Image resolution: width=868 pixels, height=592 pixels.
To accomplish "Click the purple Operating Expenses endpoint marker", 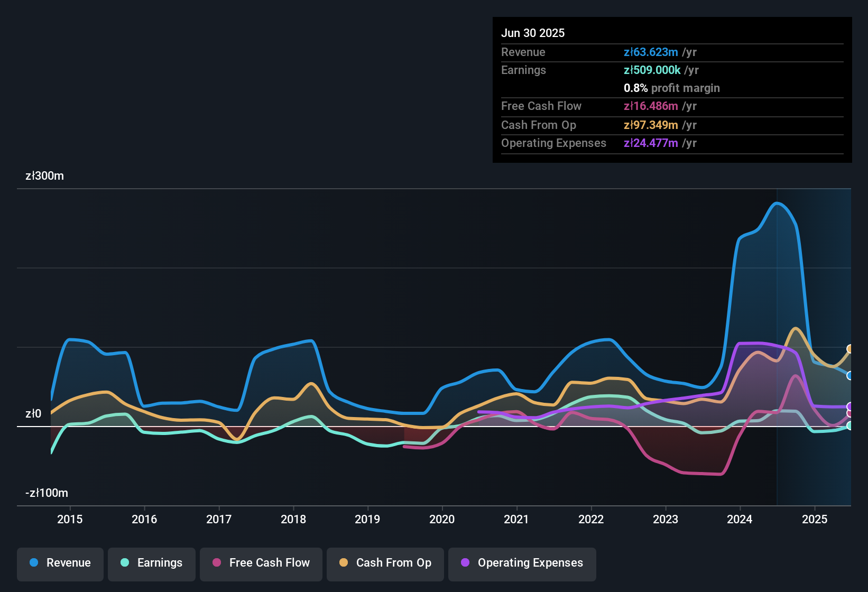I will click(x=849, y=406).
